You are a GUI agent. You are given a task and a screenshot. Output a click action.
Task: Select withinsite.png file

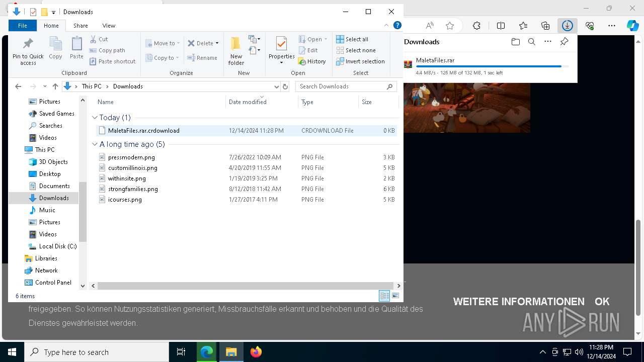click(247, 178)
